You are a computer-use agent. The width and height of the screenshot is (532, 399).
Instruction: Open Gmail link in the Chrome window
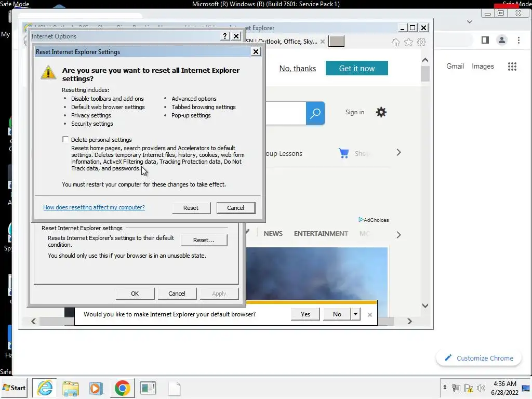pos(455,66)
